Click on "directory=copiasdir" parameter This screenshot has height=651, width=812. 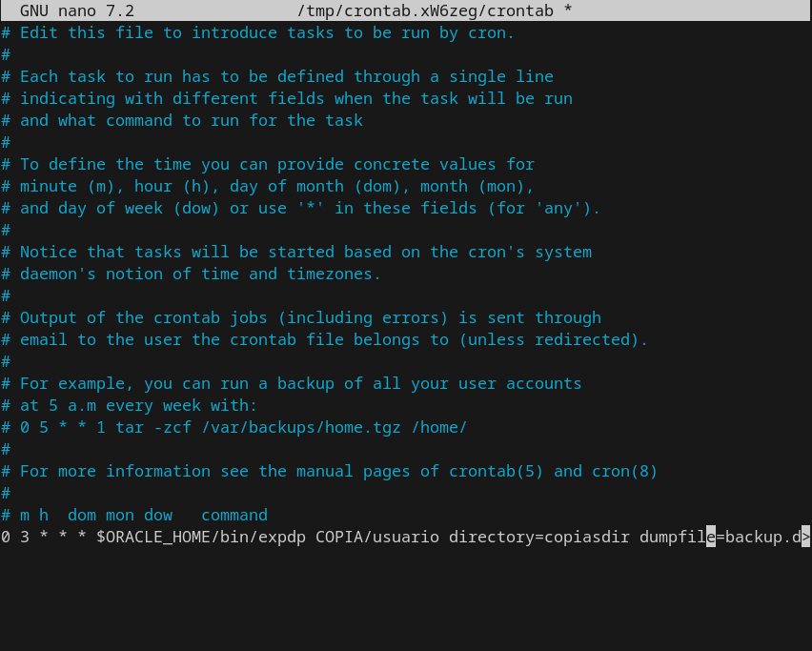click(x=539, y=538)
